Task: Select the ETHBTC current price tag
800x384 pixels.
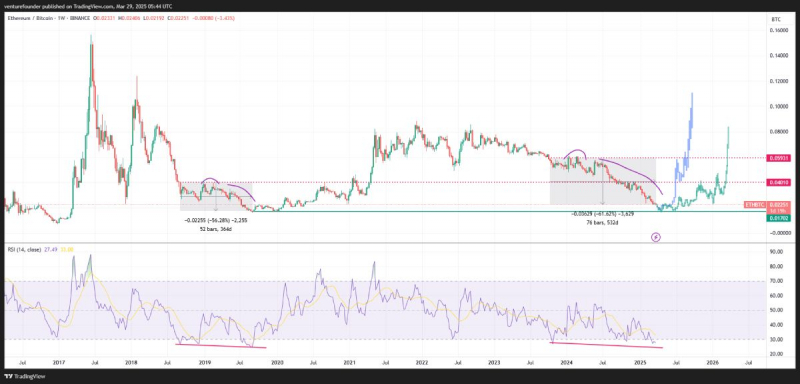Action: pos(755,204)
